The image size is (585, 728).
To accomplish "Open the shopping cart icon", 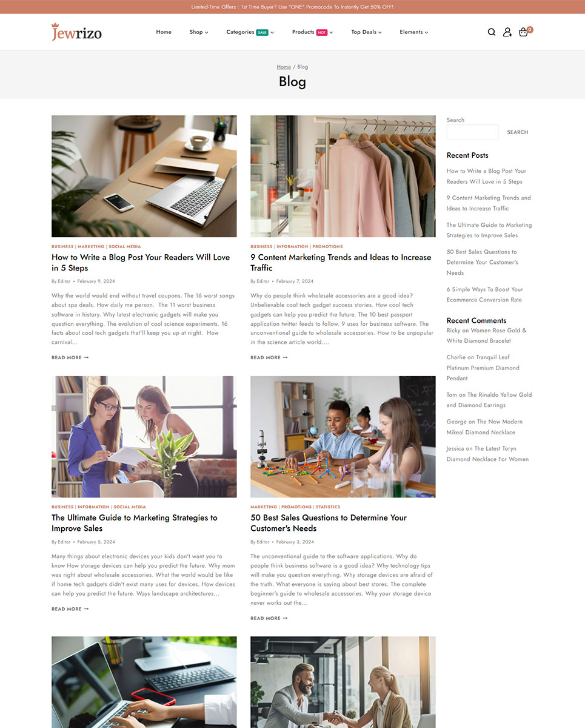I will pyautogui.click(x=524, y=32).
